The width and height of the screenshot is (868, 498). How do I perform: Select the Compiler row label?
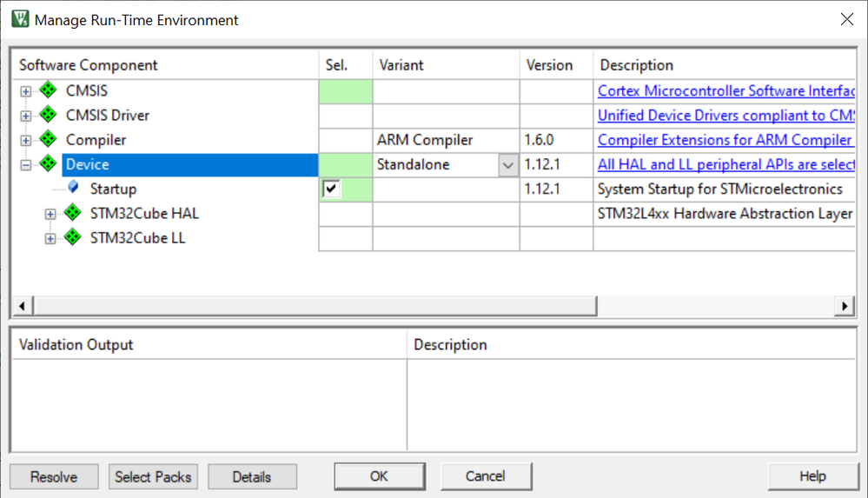coord(96,140)
